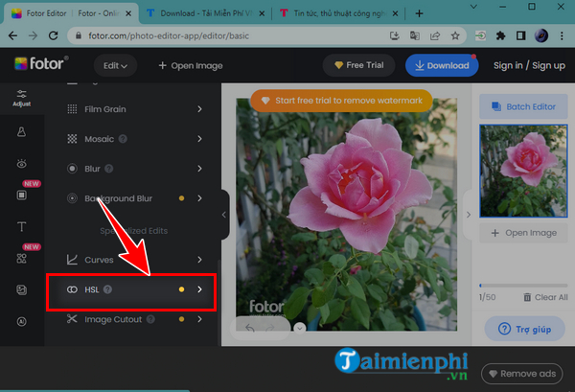Click the blue Download button

tap(443, 66)
